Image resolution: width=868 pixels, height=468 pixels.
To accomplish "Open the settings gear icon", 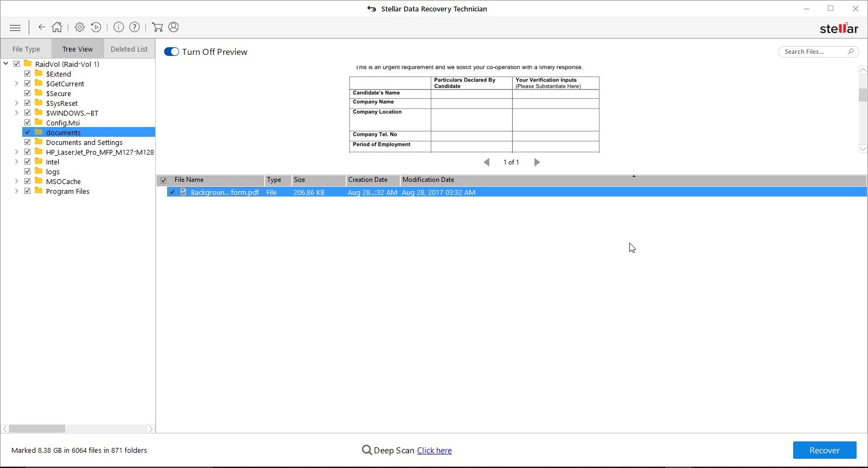I will coord(80,27).
